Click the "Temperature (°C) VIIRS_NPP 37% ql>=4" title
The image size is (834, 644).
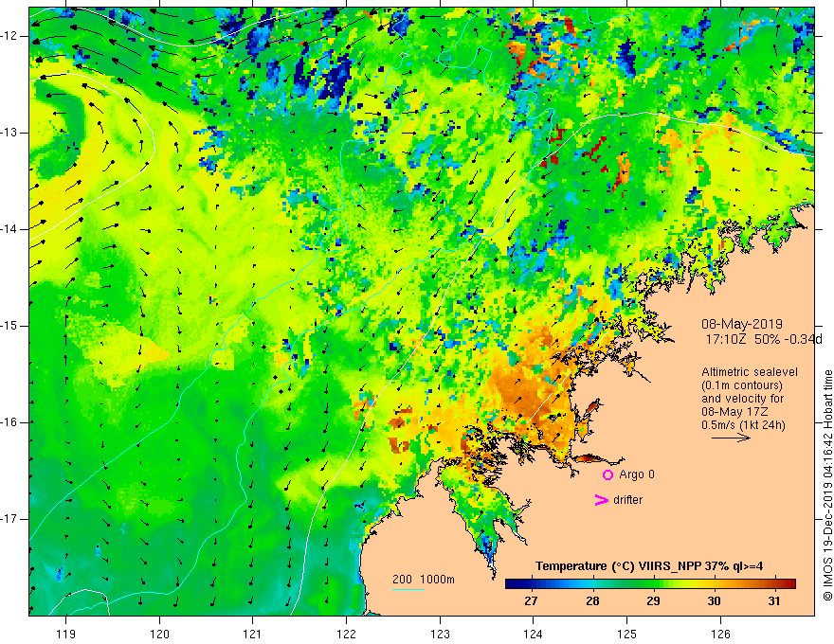(649, 566)
